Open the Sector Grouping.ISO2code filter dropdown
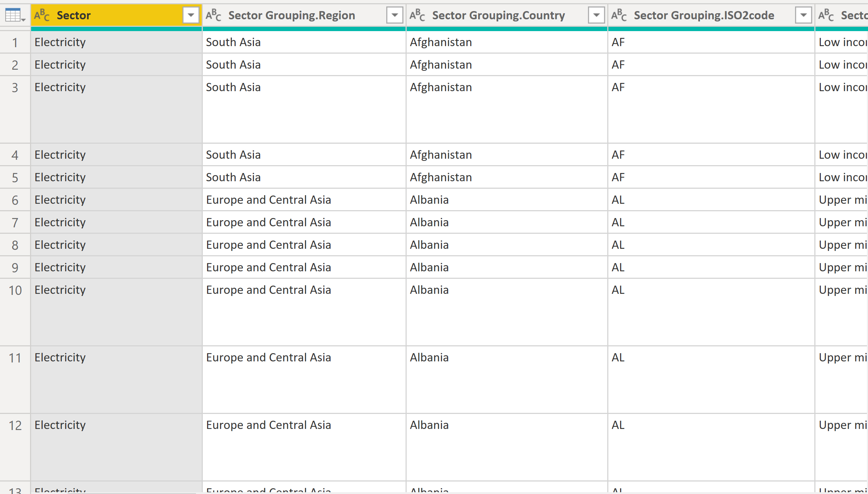The height and width of the screenshot is (494, 868). pos(804,15)
